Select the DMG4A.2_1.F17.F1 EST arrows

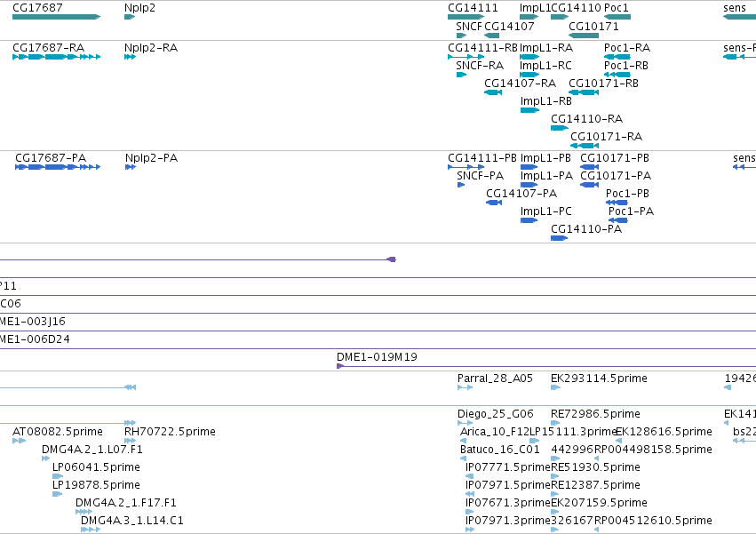(84, 512)
